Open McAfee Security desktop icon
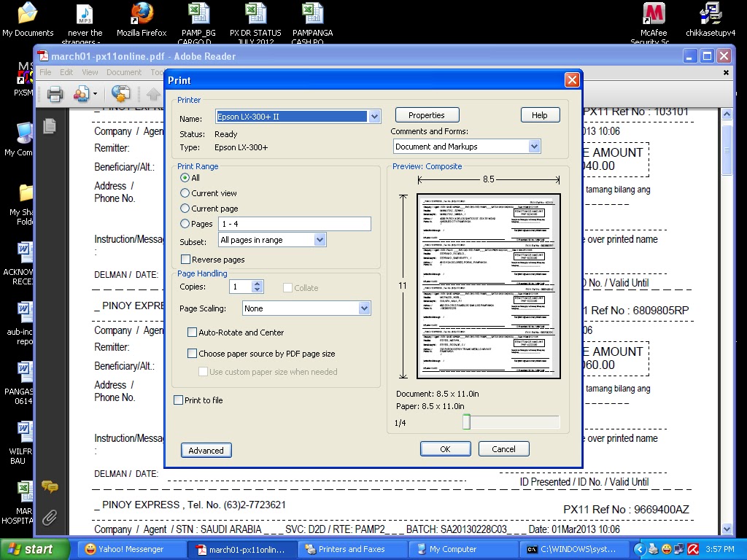 point(653,23)
